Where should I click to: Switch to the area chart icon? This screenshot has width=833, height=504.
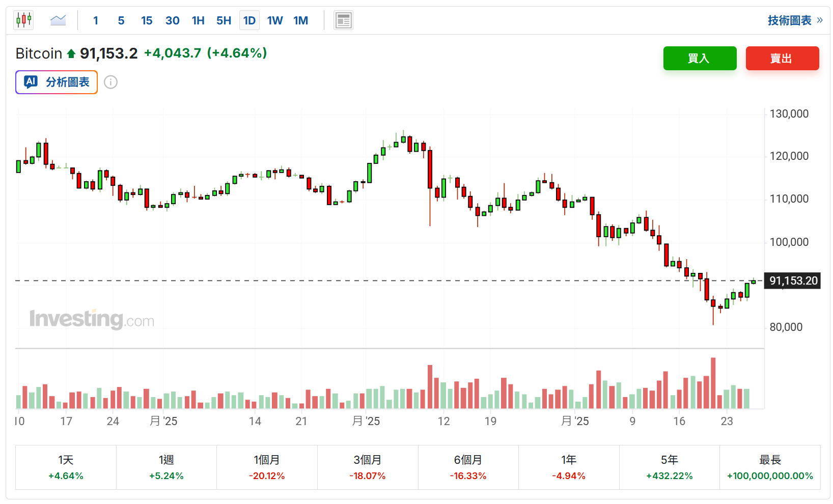pyautogui.click(x=58, y=20)
